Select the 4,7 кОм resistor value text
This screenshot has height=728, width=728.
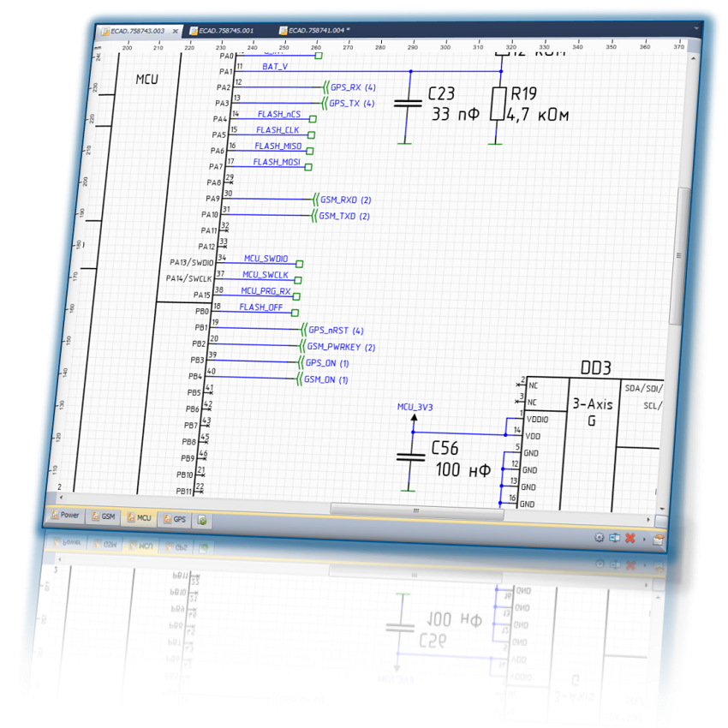[538, 115]
